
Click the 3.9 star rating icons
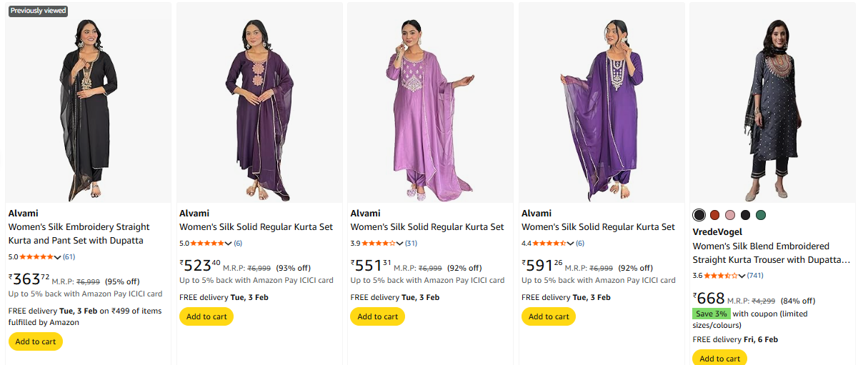coord(379,243)
